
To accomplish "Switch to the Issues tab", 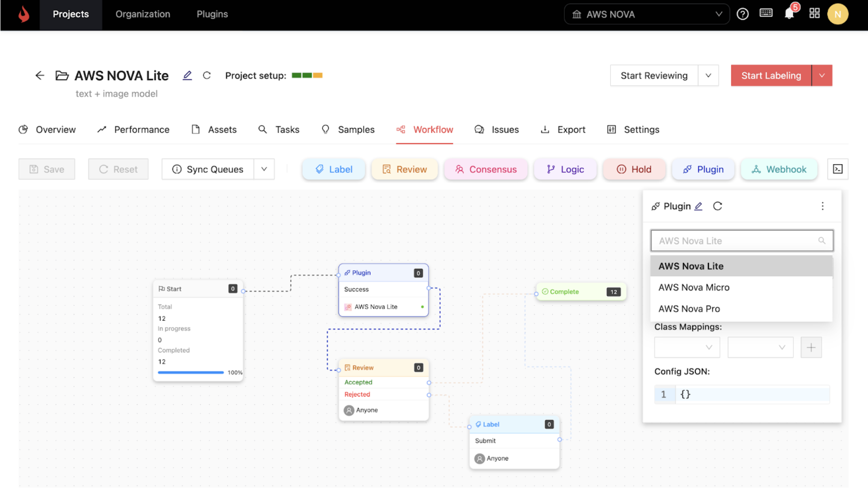I will [497, 130].
